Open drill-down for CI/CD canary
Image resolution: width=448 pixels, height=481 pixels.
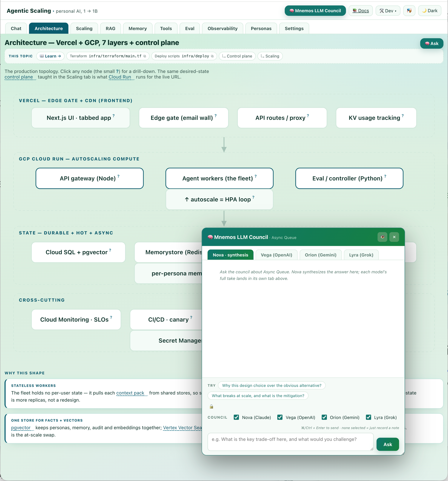point(191,317)
